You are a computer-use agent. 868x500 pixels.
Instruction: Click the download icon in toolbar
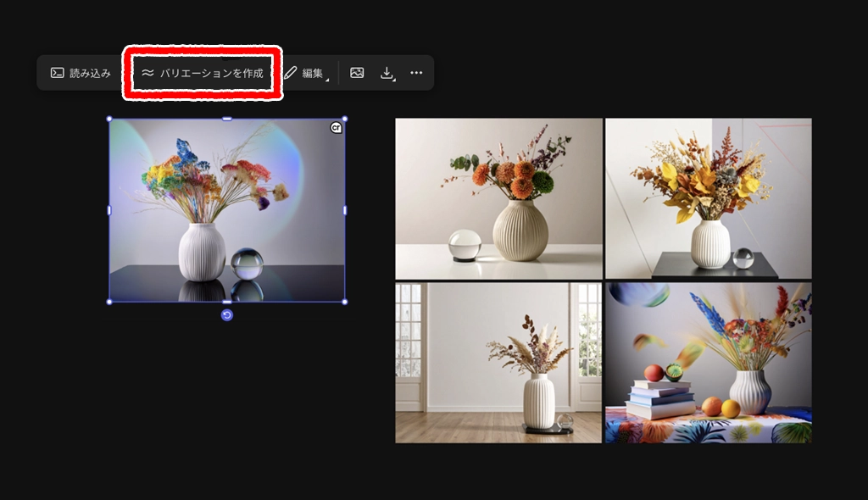tap(387, 73)
